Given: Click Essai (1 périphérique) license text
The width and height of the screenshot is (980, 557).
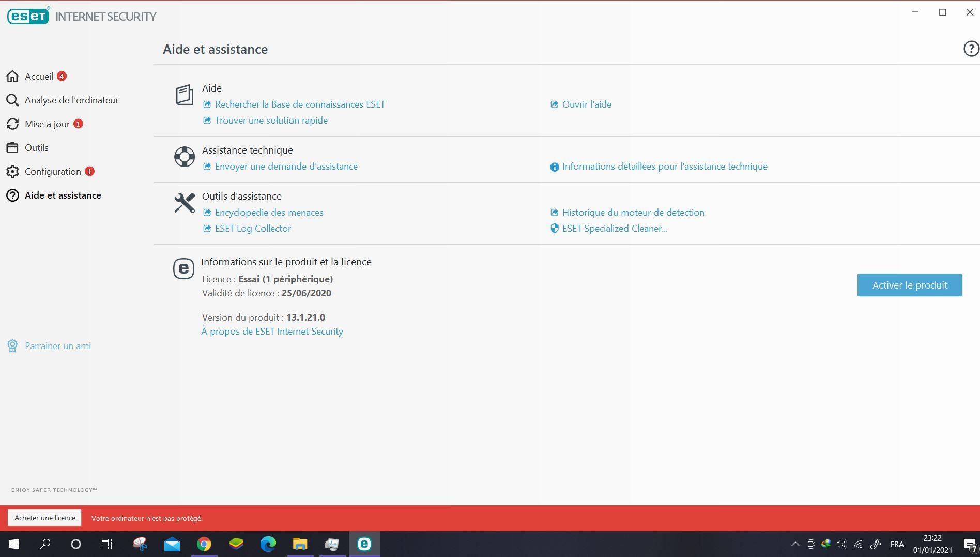Looking at the screenshot, I should coord(286,279).
